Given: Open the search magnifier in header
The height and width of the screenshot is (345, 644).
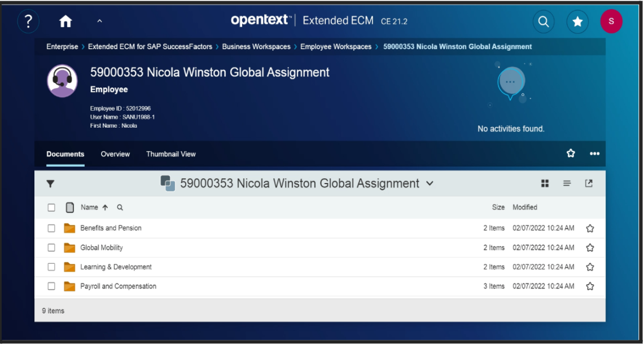Looking at the screenshot, I should tap(543, 21).
